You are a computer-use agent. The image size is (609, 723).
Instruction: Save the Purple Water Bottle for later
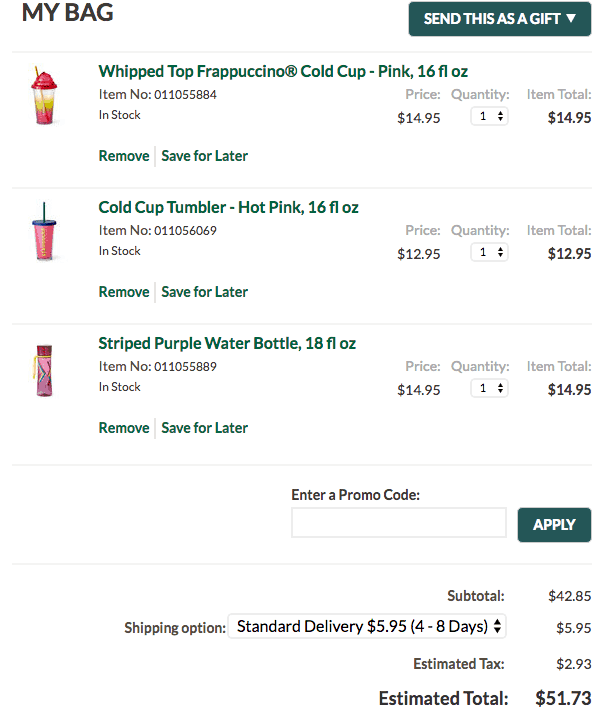pos(204,428)
